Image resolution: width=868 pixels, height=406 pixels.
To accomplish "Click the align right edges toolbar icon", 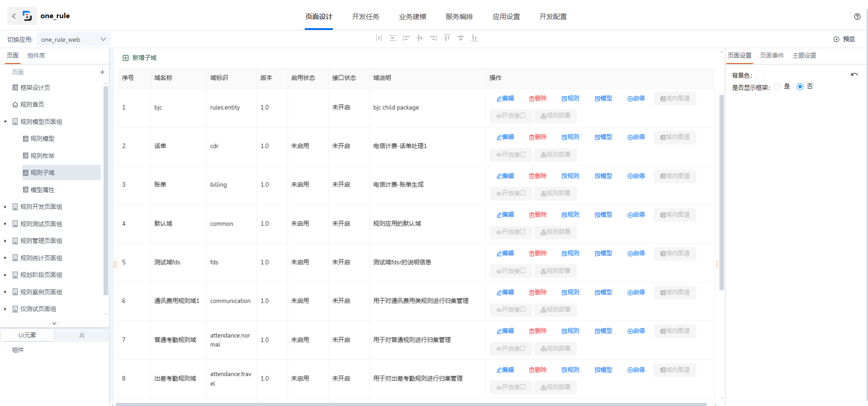I will tap(433, 38).
